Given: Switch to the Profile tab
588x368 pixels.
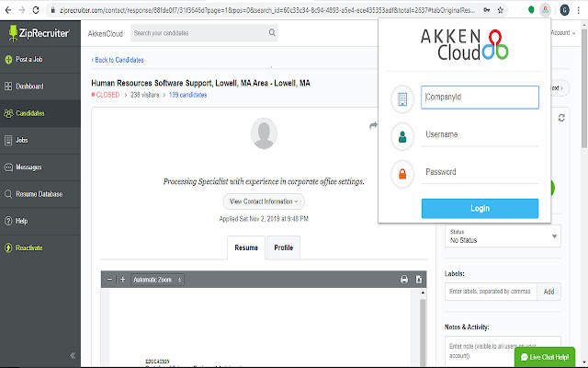Looking at the screenshot, I should pyautogui.click(x=283, y=247).
